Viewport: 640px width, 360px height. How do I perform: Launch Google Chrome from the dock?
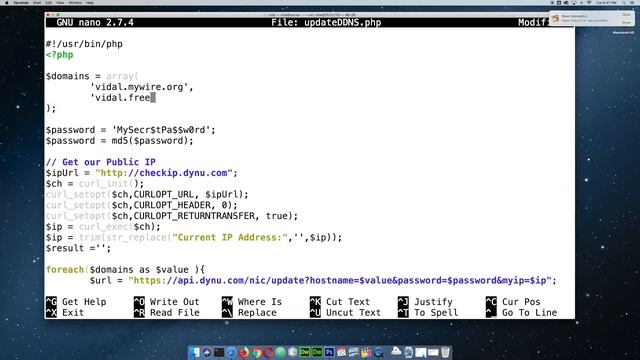click(x=257, y=352)
